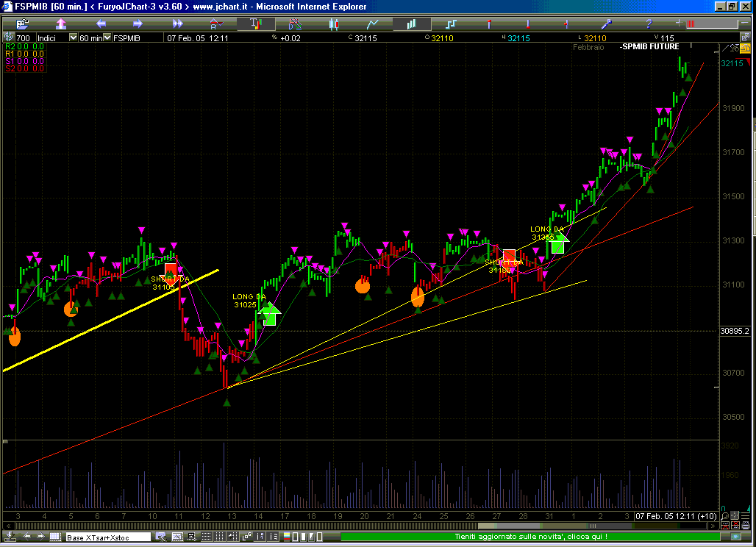Select the candlestick chart icon

[x=333, y=24]
